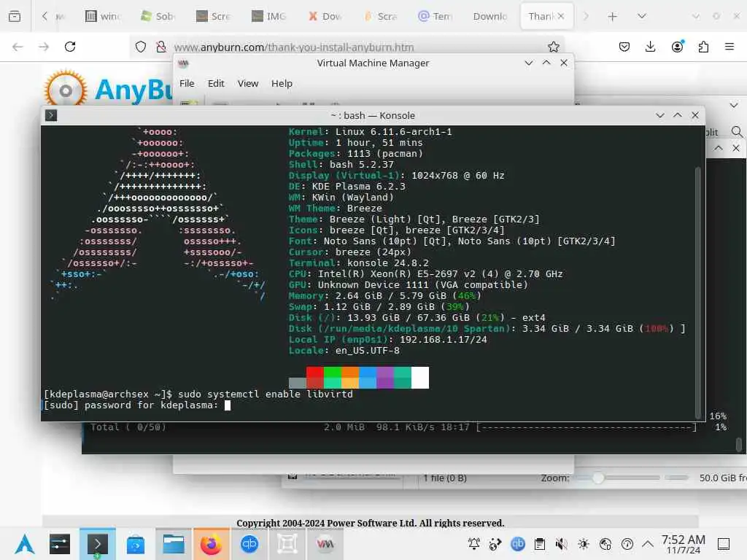Viewport: 747px width, 560px height.
Task: Open Edit menu in Virtual Machine Manager
Action: click(x=216, y=83)
